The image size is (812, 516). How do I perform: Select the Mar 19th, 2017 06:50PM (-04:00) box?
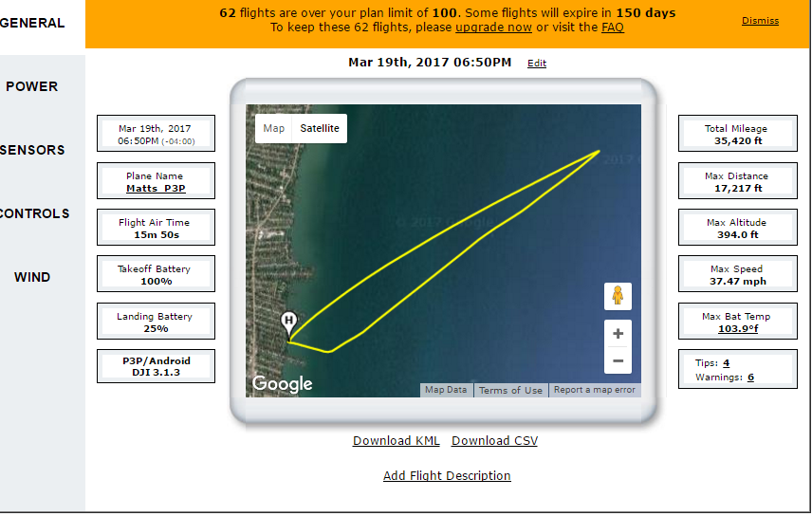(156, 134)
